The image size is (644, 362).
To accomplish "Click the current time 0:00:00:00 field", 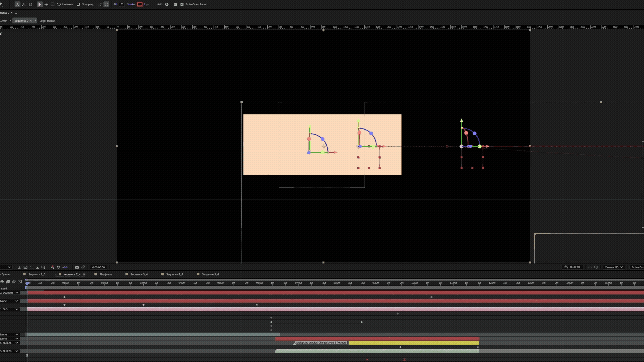I will click(98, 267).
